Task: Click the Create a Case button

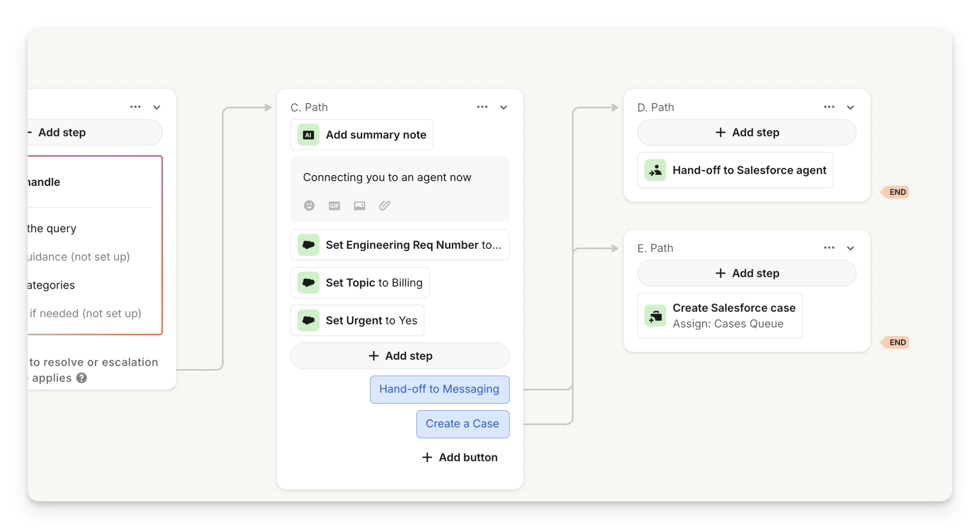Action: click(x=462, y=424)
